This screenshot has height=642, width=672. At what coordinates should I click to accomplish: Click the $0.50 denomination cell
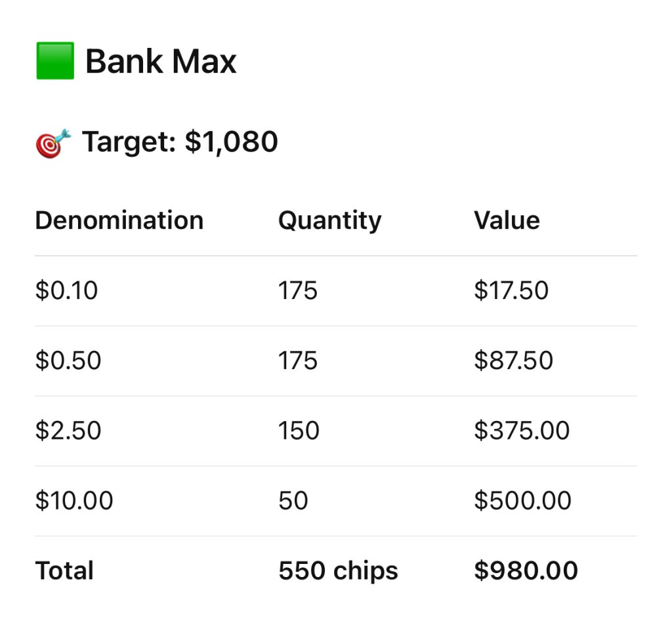point(68,361)
